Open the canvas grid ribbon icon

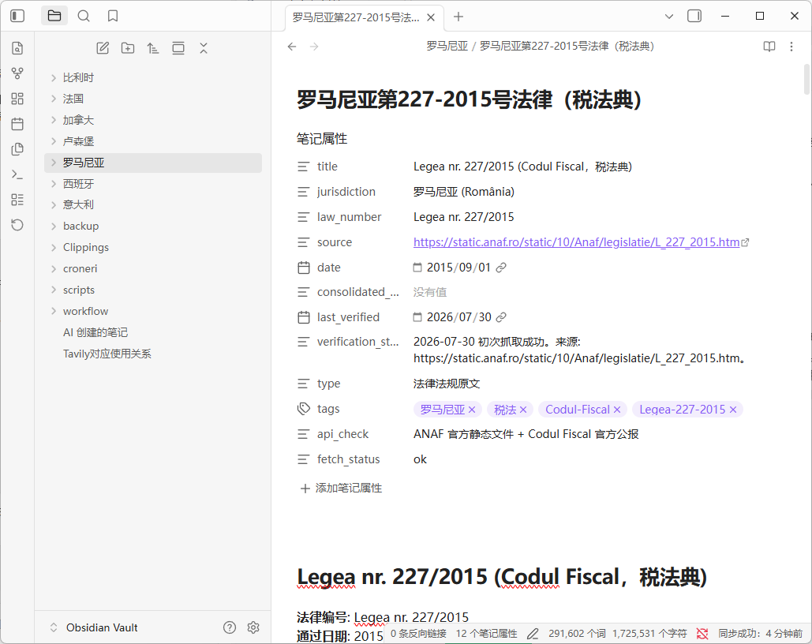(x=17, y=99)
